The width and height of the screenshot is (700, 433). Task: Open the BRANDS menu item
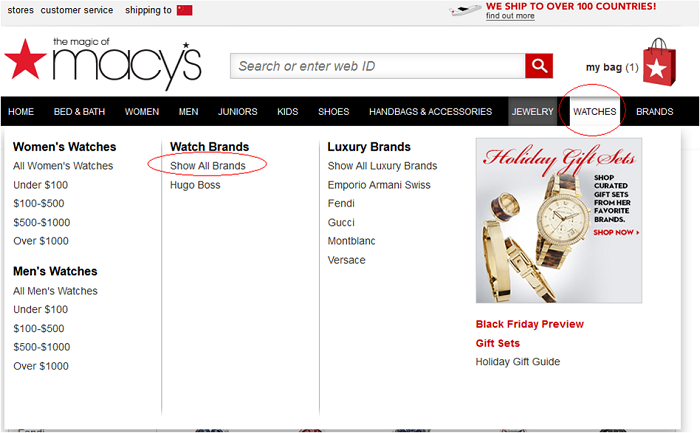click(x=654, y=112)
